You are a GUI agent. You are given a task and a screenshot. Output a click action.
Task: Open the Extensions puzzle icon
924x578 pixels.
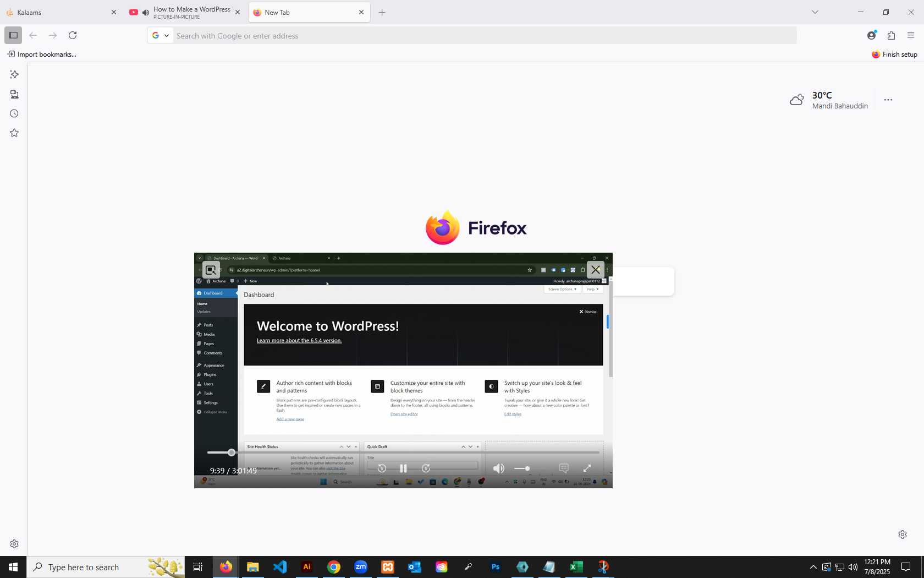click(891, 35)
